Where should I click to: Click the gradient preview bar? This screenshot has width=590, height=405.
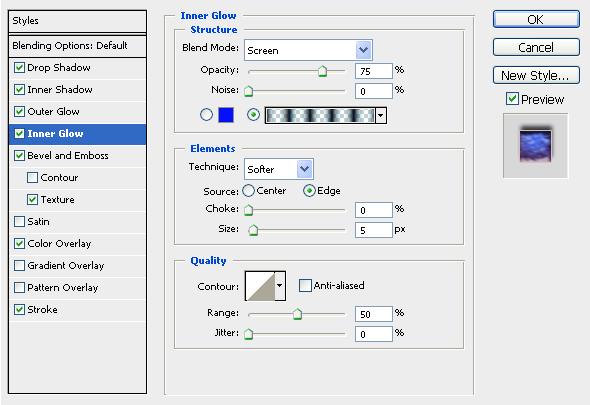pos(320,115)
